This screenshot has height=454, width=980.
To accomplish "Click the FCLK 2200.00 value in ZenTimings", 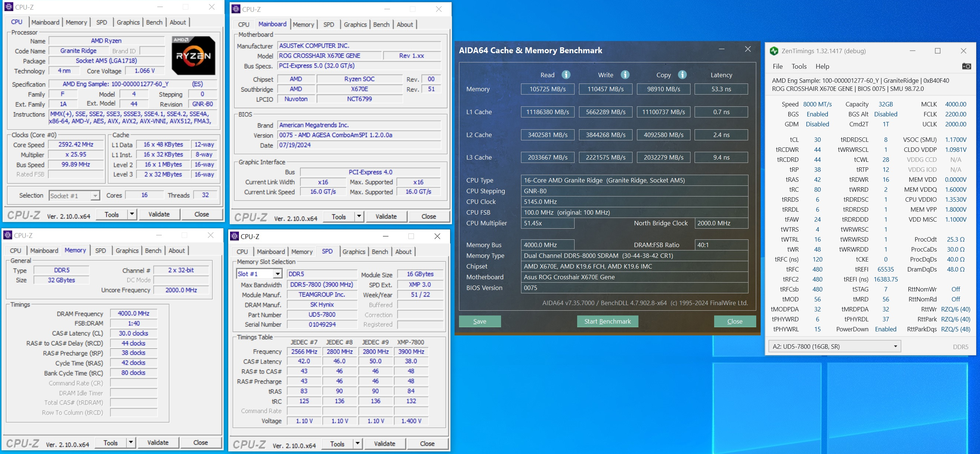I will pos(955,114).
